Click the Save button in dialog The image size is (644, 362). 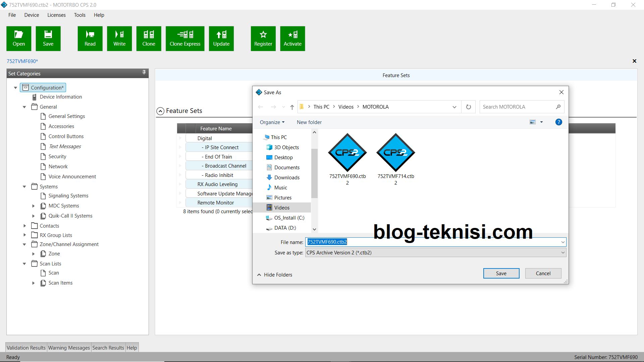click(501, 274)
